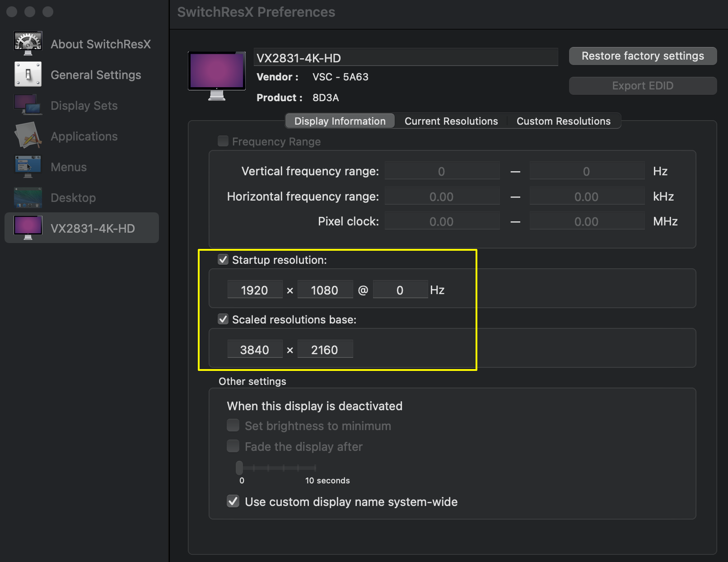Click the display name field VX2831-4K-HD
Screen dimensions: 728x562
tap(405, 58)
